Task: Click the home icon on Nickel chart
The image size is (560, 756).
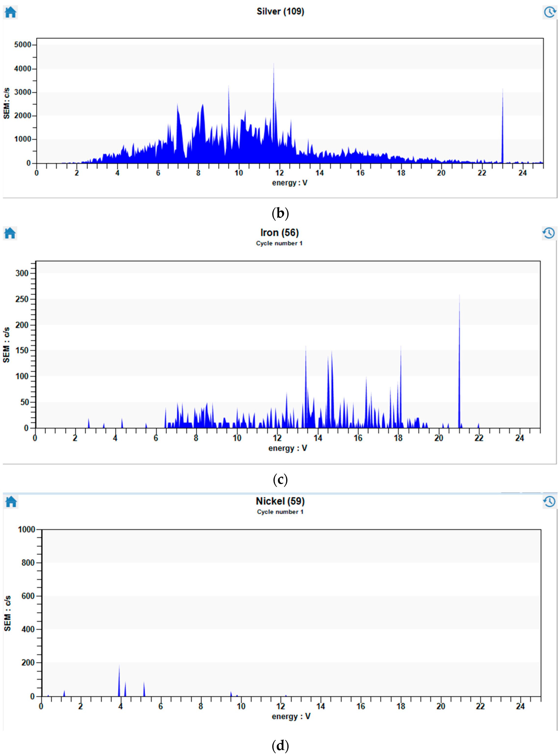Action: pyautogui.click(x=11, y=501)
